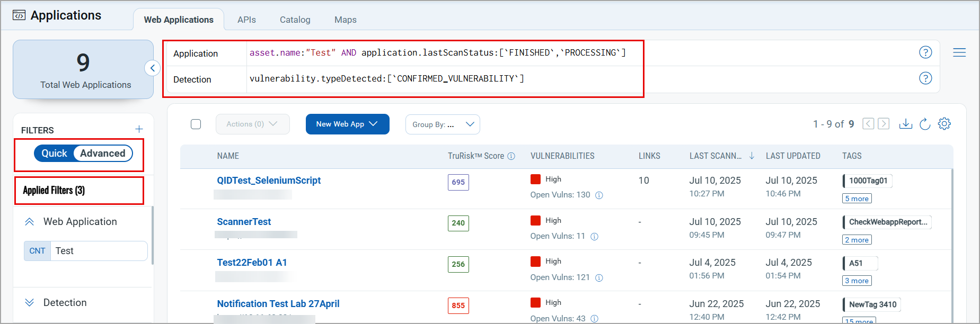Open the hamburger menu icon
Screen dimensions: 980x324
959,52
